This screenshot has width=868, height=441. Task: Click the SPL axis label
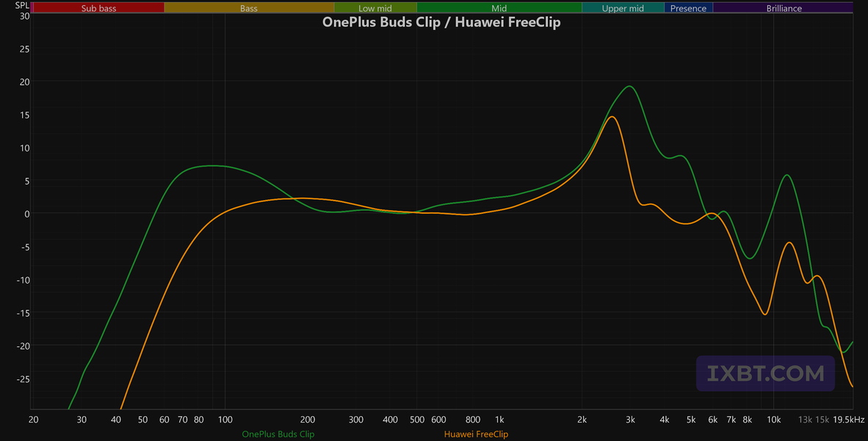(22, 5)
